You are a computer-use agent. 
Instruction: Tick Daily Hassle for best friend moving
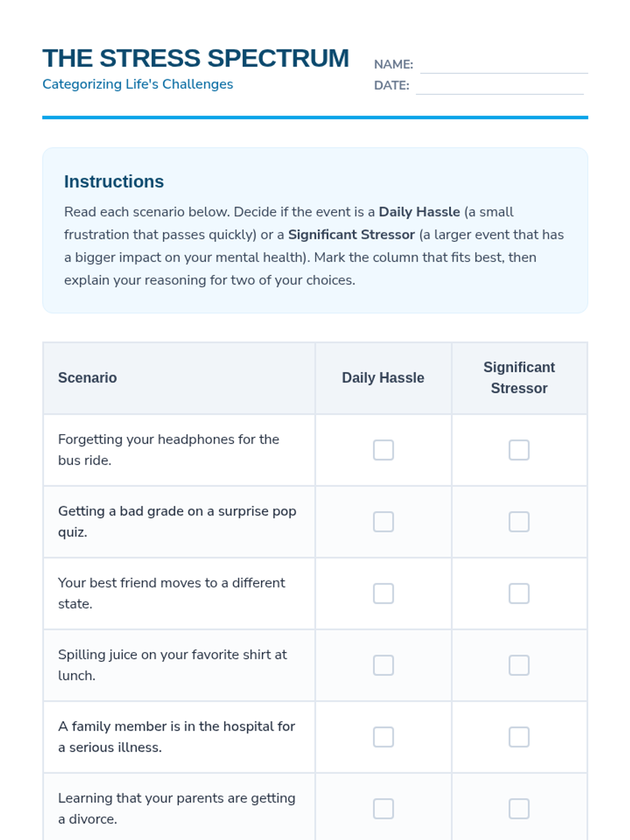tap(383, 594)
